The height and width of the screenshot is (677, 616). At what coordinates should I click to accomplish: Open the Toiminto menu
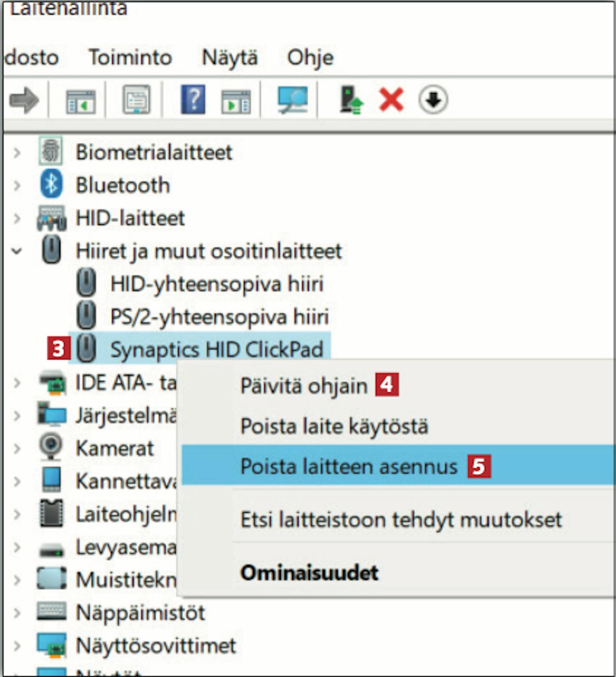(130, 57)
